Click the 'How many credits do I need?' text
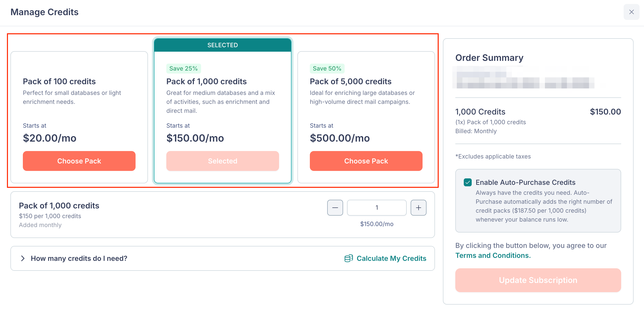Viewport: 644px width, 315px height. point(79,258)
